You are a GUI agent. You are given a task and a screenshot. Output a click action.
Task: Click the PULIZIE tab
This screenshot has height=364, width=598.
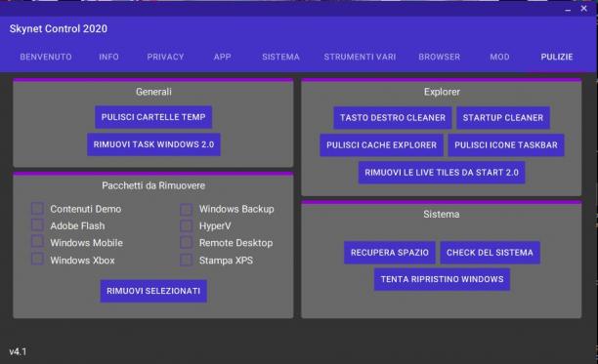[556, 57]
